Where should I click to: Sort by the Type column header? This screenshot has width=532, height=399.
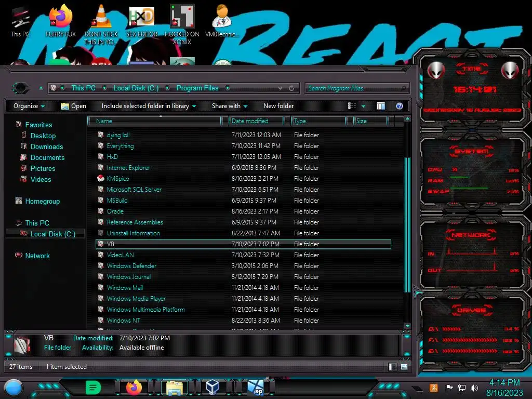tap(318, 121)
